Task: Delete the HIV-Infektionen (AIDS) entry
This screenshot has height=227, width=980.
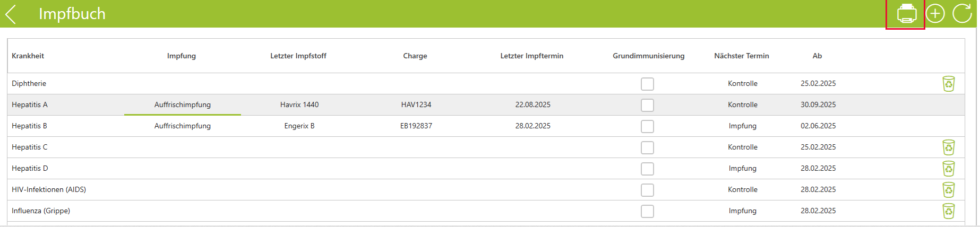Action: point(949,190)
